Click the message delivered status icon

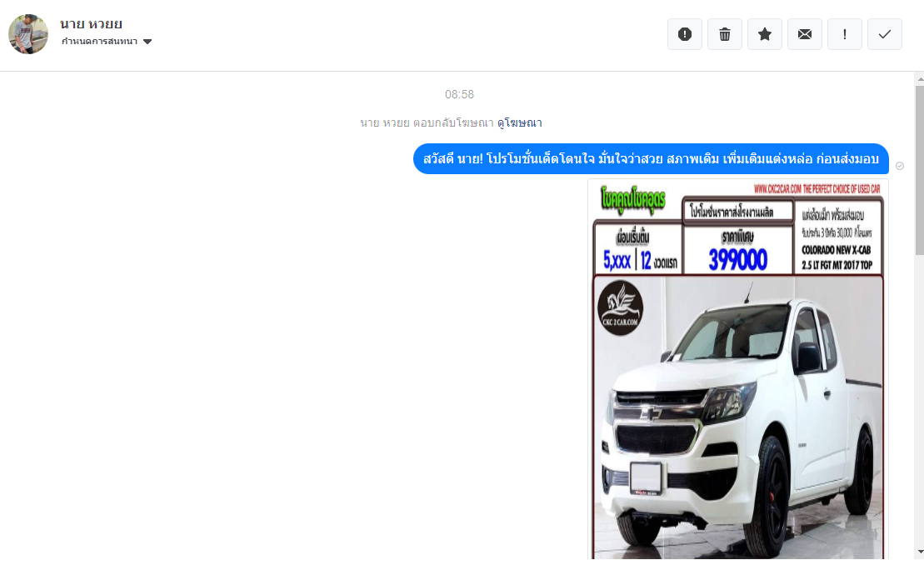click(x=900, y=166)
